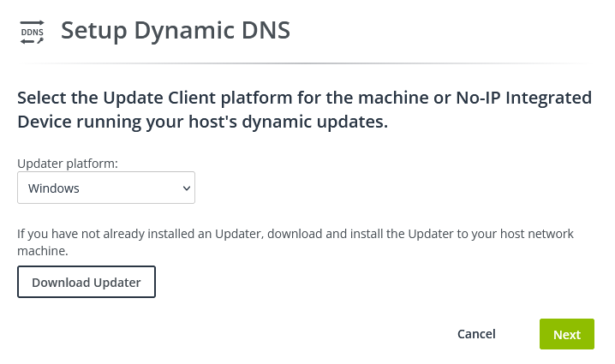Viewport: 615px width, 364px height.
Task: Open the Updater platform dropdown
Action: click(x=105, y=188)
